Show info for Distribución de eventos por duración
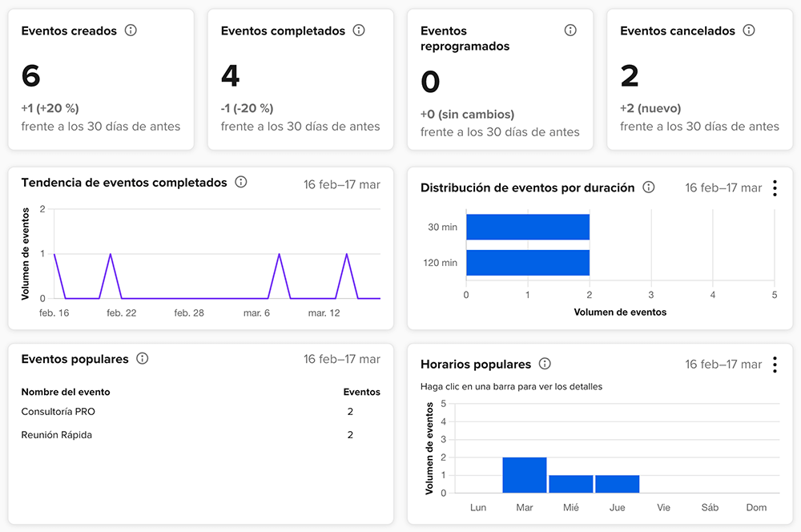This screenshot has height=532, width=801. (649, 187)
